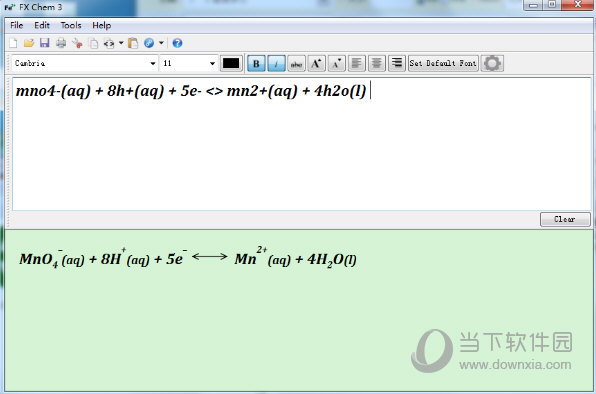Toggle strikethrough with the abc button
This screenshot has width=596, height=394.
pyautogui.click(x=296, y=63)
